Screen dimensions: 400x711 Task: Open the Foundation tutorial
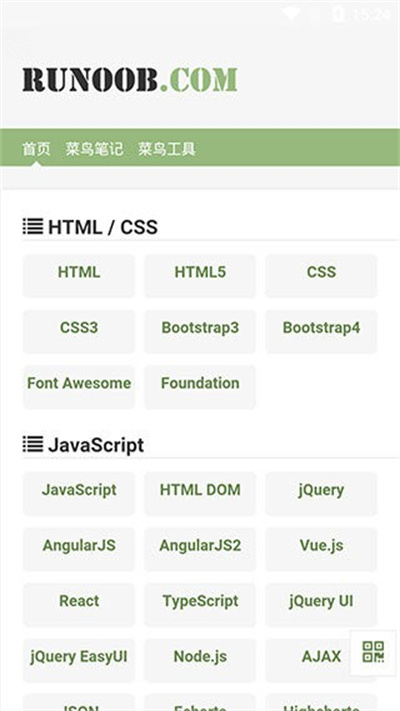(200, 387)
